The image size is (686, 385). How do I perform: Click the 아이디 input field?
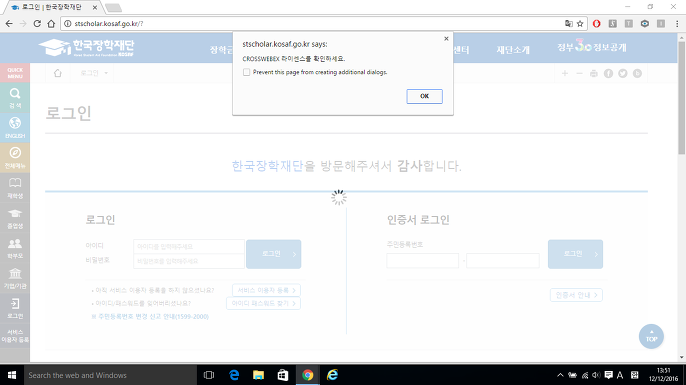tap(189, 247)
